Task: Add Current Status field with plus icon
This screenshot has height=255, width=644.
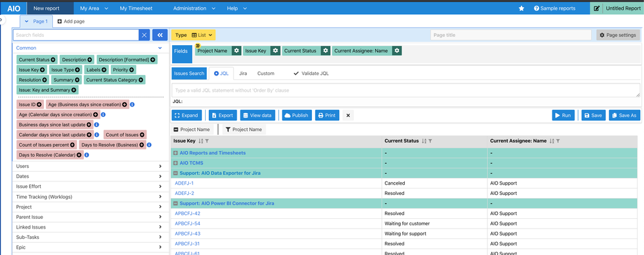Action: pyautogui.click(x=54, y=59)
